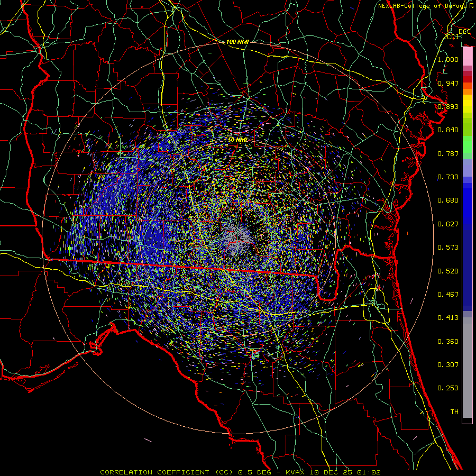Click the 0.360 legend value
The image size is (476, 476).
(x=448, y=342)
